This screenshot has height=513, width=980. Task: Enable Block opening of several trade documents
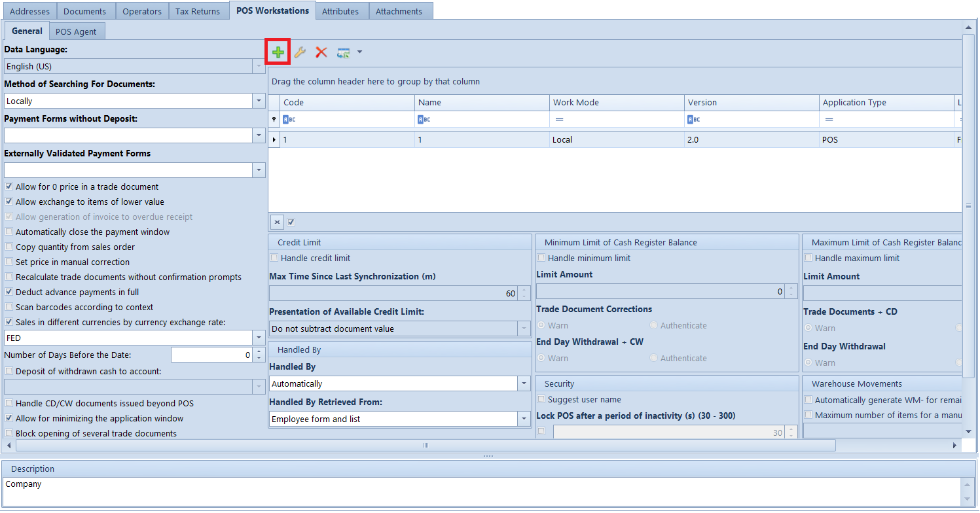[9, 434]
